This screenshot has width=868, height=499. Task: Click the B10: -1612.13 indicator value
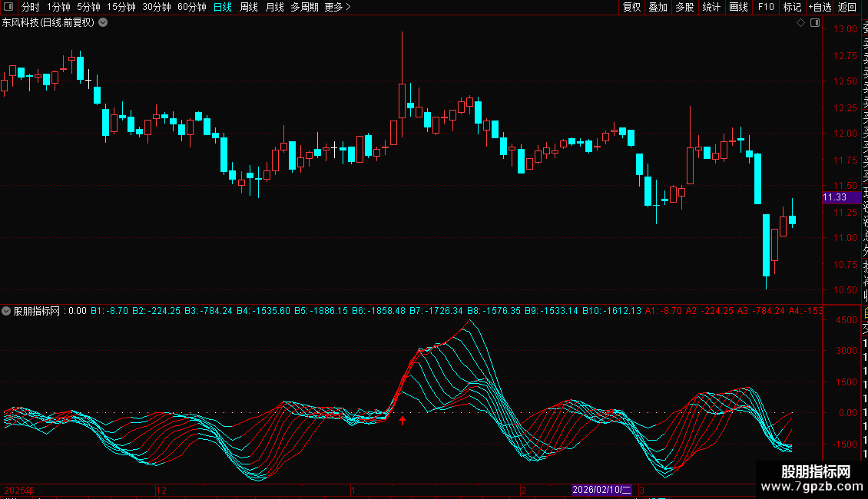(x=611, y=311)
